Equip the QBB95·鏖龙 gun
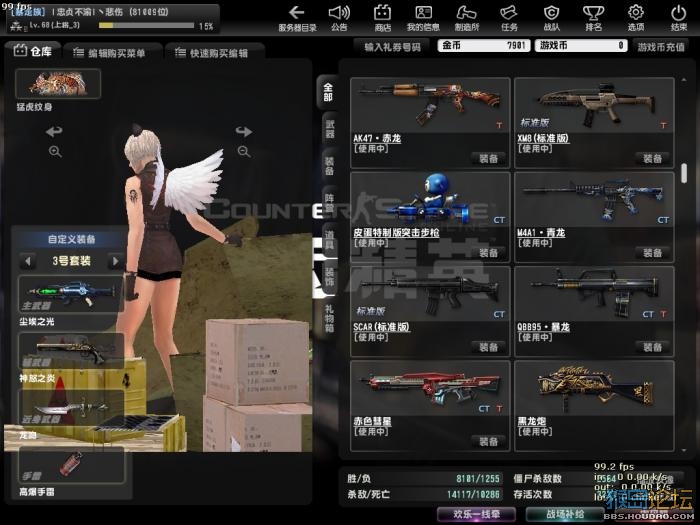 [x=652, y=347]
